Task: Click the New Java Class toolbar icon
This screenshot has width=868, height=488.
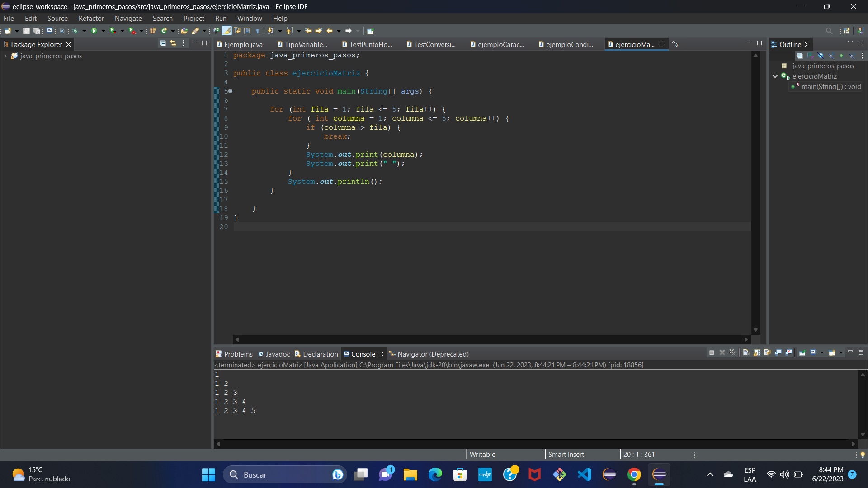Action: tap(165, 31)
